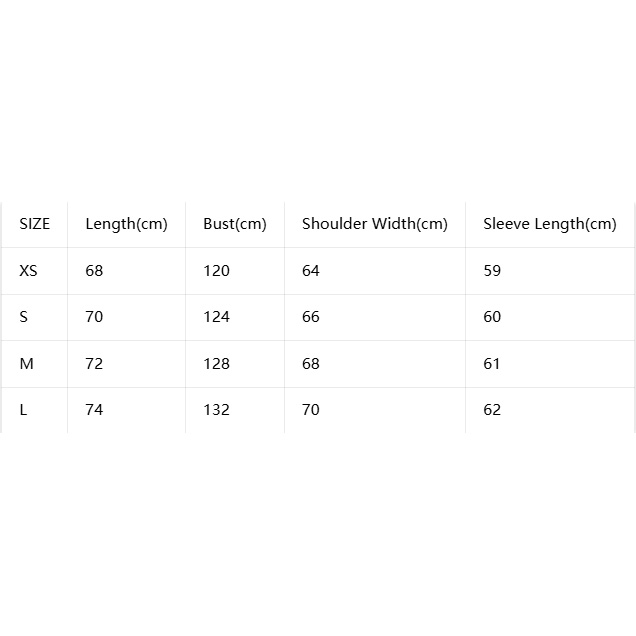This screenshot has width=636, height=636.
Task: Select the XS length value 68
Action: [x=94, y=271]
